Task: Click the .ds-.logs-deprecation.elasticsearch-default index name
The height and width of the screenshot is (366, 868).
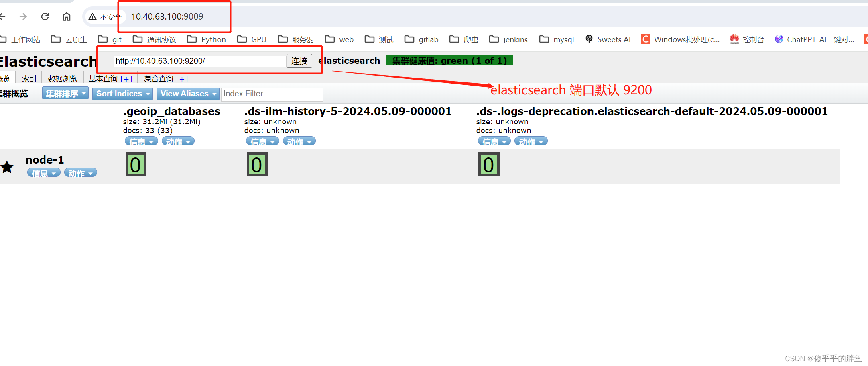Action: tap(652, 111)
